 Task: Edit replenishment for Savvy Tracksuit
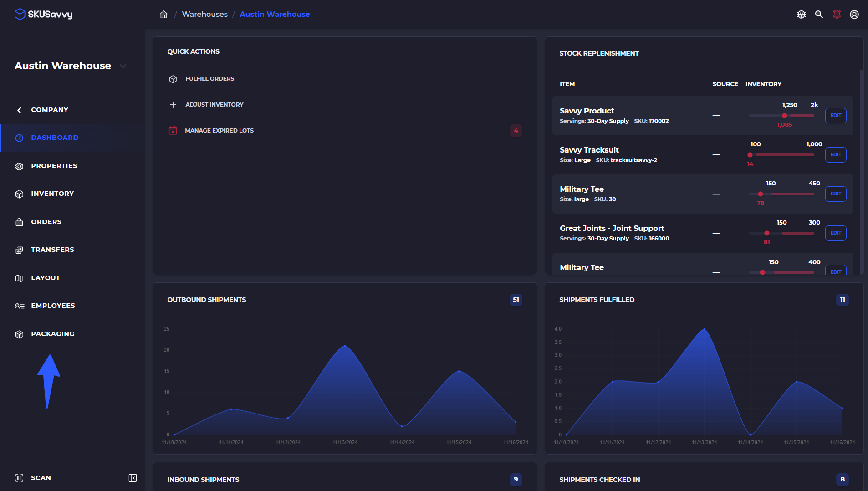(836, 155)
